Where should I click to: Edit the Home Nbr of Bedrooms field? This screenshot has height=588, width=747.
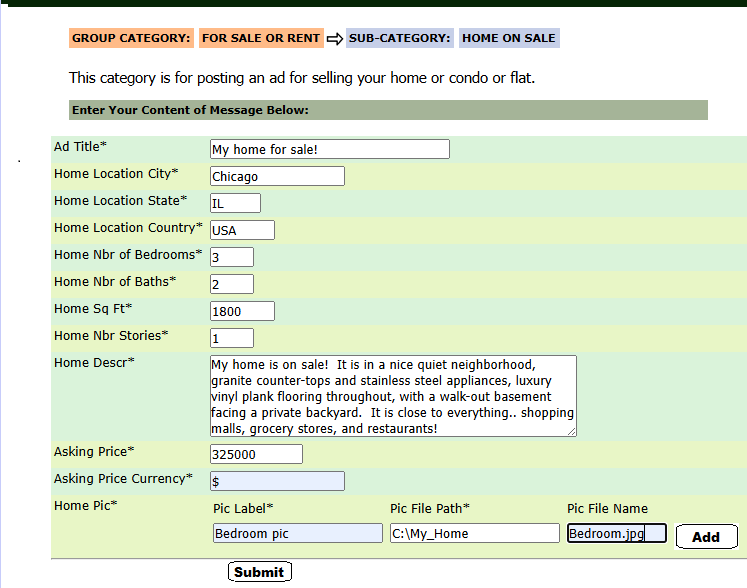pos(231,257)
